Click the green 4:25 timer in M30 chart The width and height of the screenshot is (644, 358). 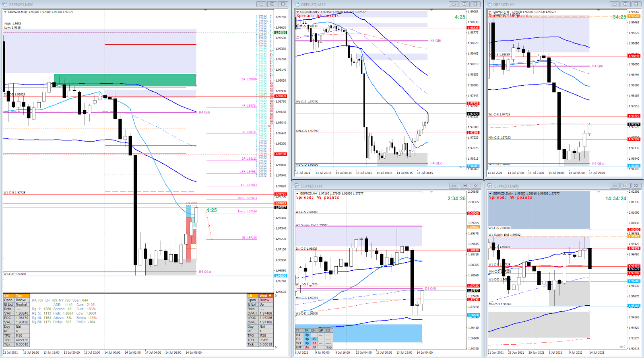pos(212,210)
